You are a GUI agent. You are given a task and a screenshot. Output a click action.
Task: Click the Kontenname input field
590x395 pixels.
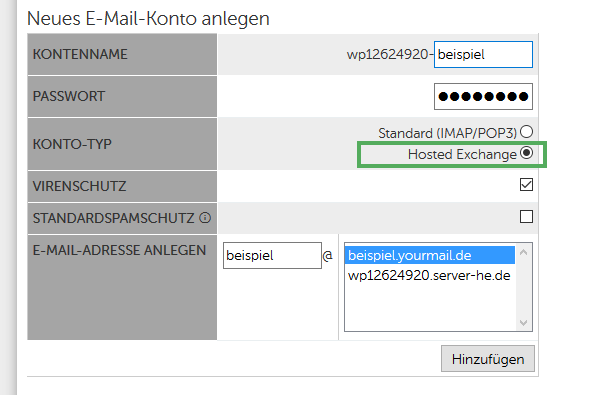click(x=483, y=55)
